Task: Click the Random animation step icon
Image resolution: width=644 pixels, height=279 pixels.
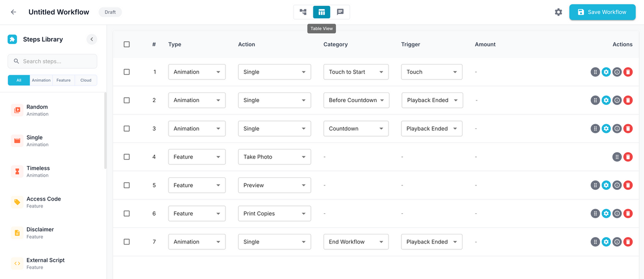Action: (17, 110)
